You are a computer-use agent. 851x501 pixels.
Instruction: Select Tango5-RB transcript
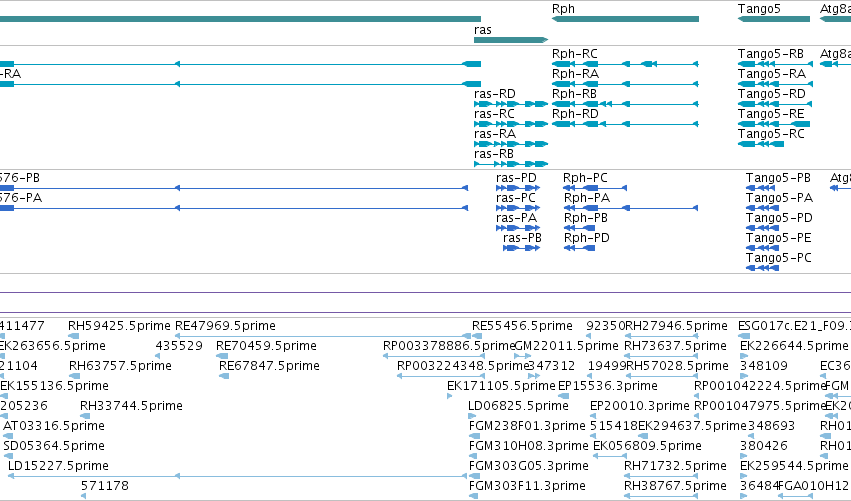[x=771, y=54]
